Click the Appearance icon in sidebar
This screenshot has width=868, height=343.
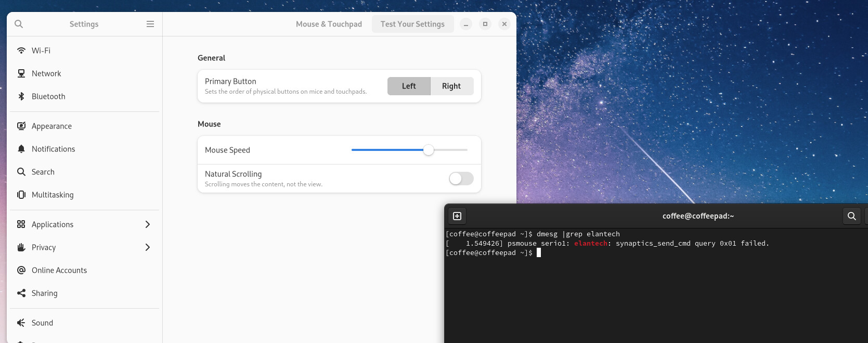[x=21, y=126]
